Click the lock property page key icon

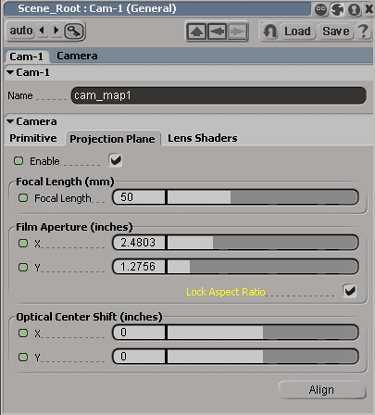(x=74, y=31)
